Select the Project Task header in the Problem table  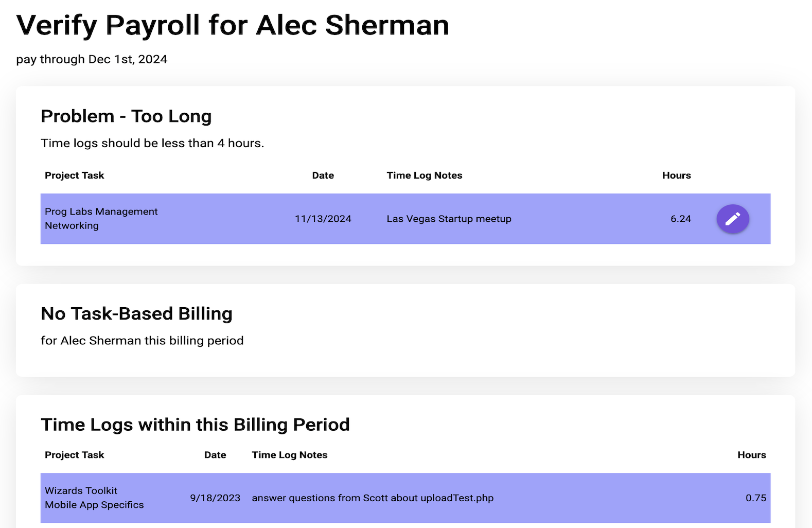pos(75,175)
